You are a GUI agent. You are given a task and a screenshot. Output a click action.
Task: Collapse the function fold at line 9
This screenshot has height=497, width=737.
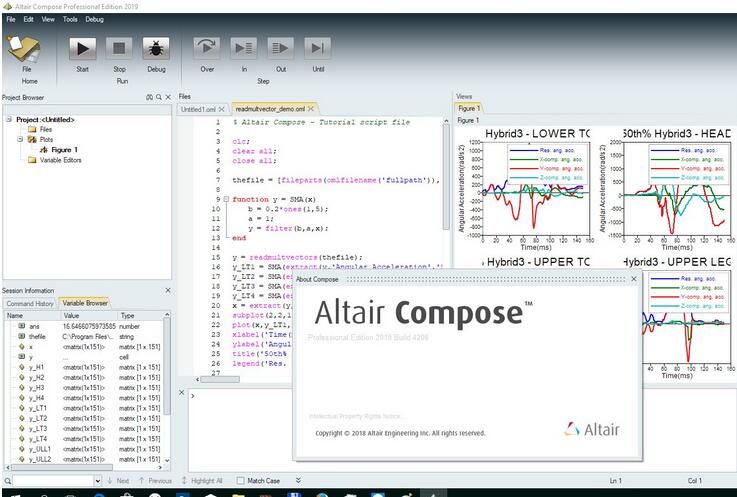[x=226, y=199]
